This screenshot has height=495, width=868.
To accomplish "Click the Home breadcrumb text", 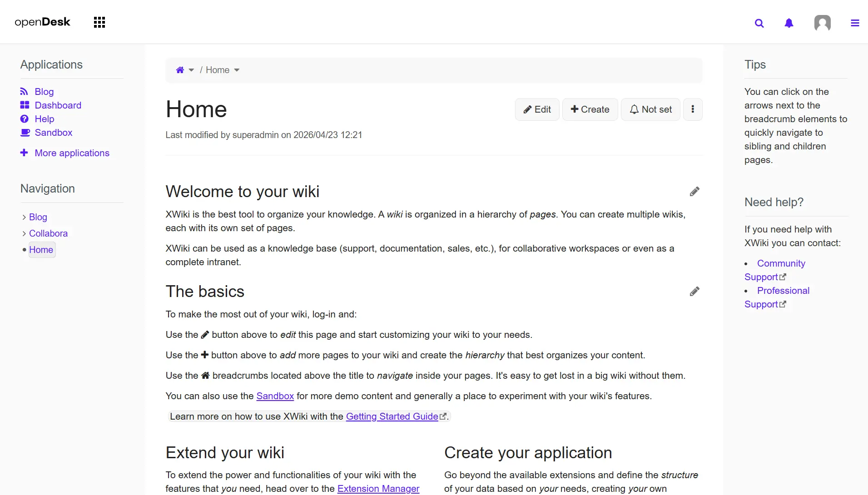I will (218, 70).
